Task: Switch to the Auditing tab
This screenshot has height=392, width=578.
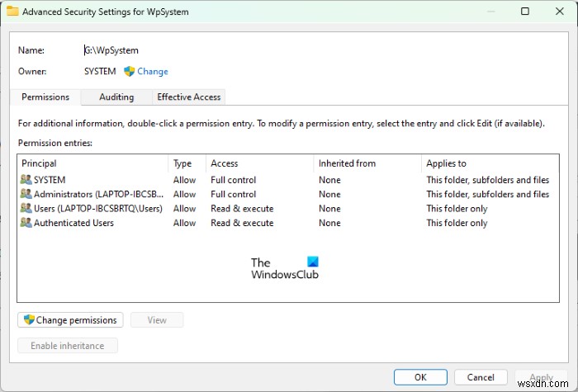Action: 116,97
